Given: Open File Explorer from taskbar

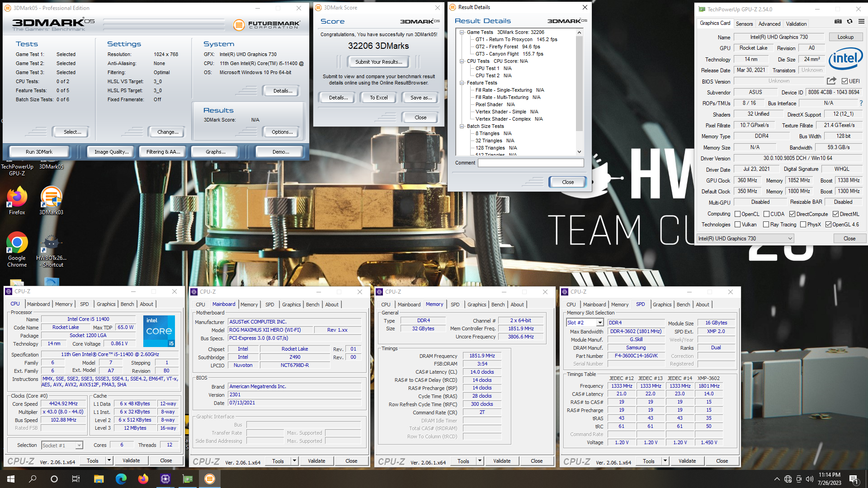Looking at the screenshot, I should [x=99, y=479].
